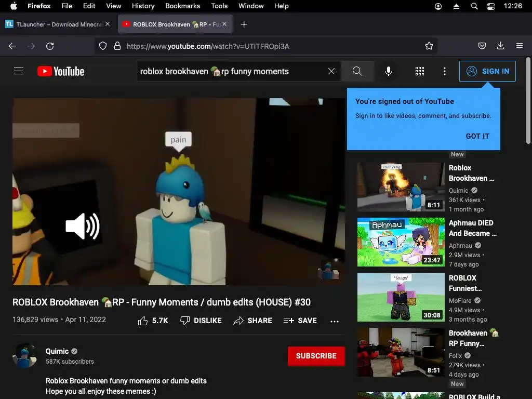Screen dimensions: 532x399
Task: Open the Apple menu
Action: 14,6
